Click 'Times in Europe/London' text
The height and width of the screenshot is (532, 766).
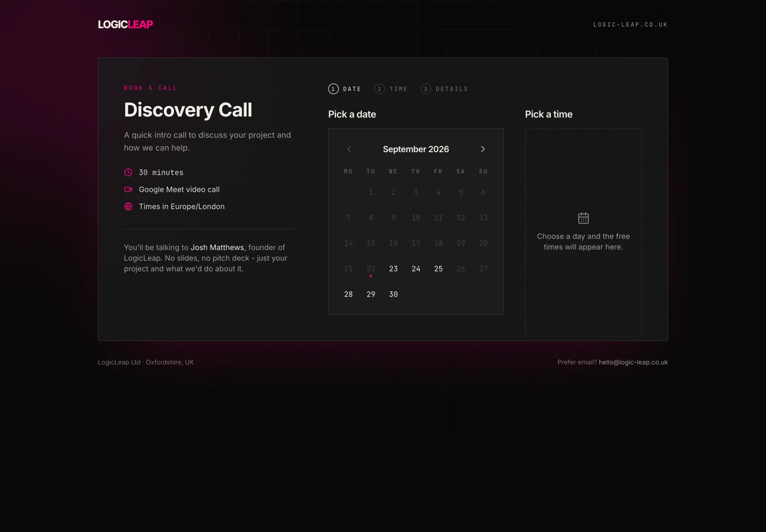point(182,206)
